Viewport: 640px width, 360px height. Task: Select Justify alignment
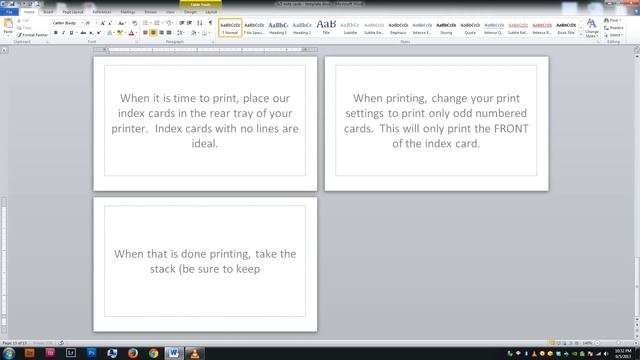tap(169, 33)
